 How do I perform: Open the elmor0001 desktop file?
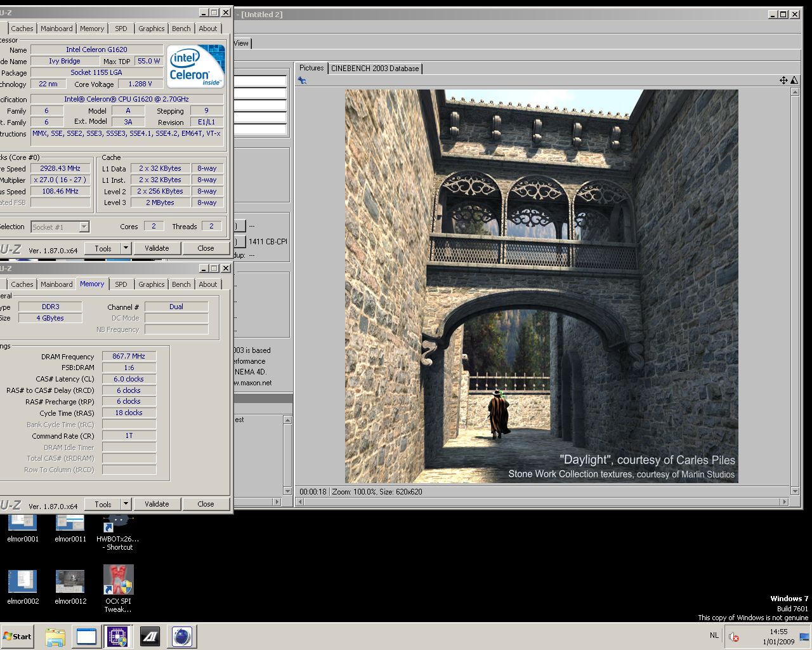23,528
